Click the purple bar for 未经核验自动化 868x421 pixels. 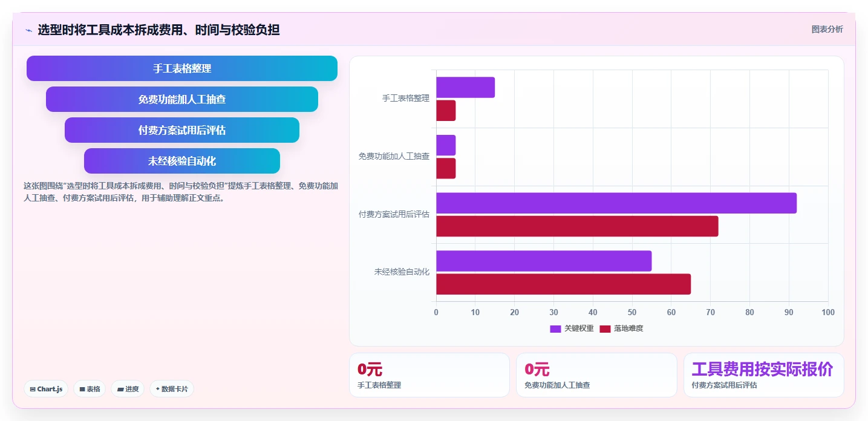(x=544, y=261)
